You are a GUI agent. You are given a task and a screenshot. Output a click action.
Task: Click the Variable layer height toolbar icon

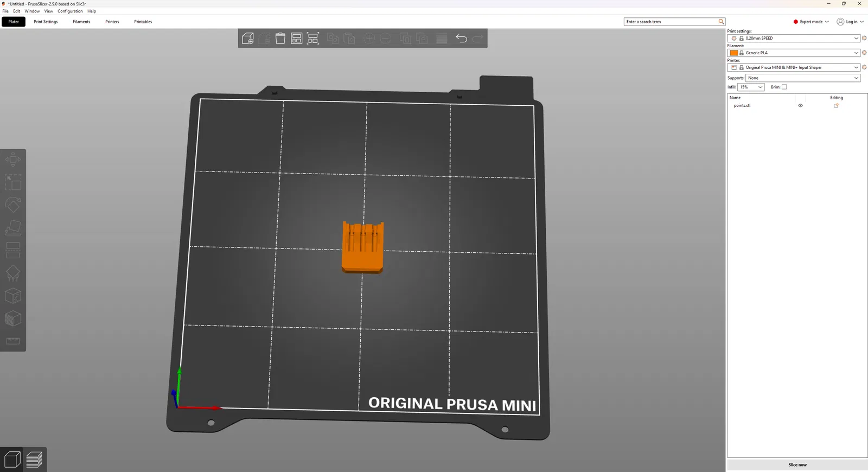pos(442,39)
